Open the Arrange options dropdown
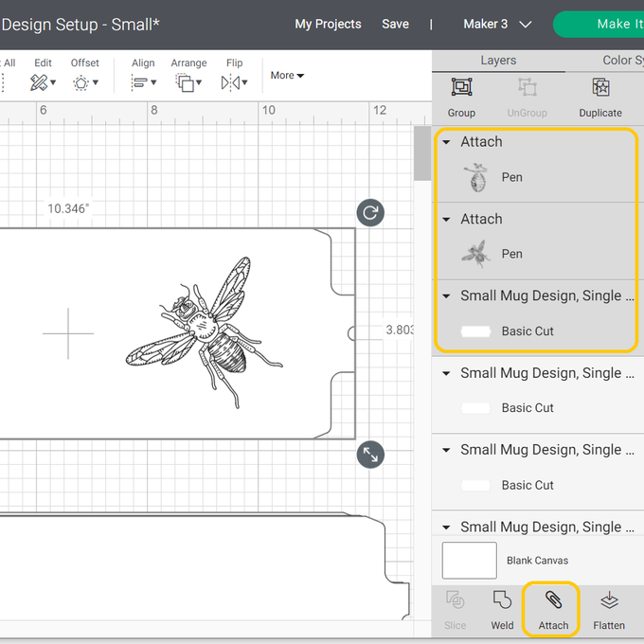 coord(188,82)
